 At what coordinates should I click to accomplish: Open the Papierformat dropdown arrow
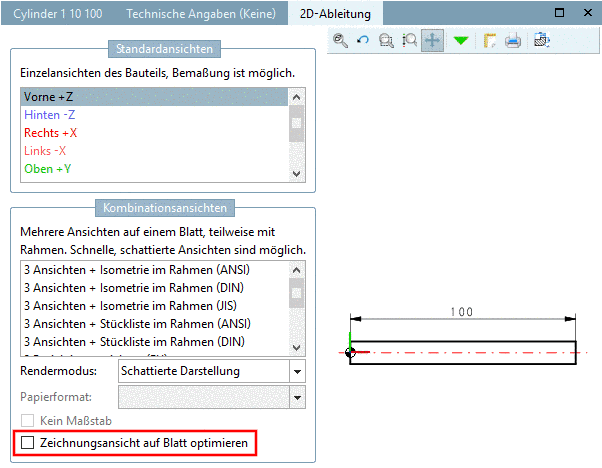[297, 397]
